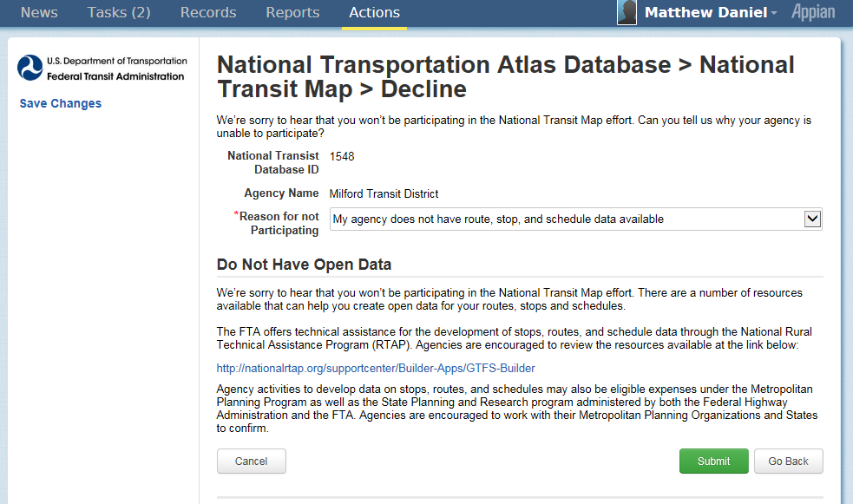Switch to the Tasks (2) tab

(x=119, y=12)
